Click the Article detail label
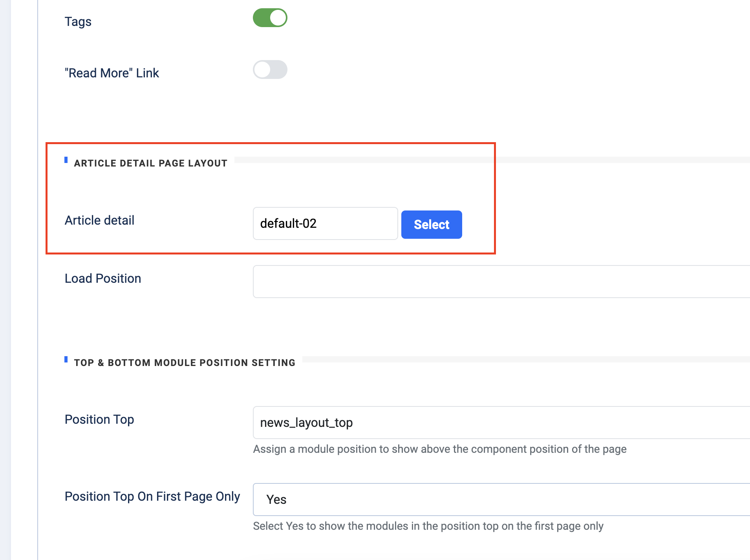The image size is (750, 560). 99,220
